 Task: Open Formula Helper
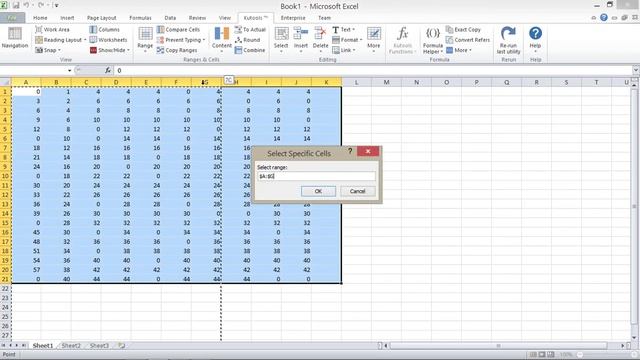[433, 40]
